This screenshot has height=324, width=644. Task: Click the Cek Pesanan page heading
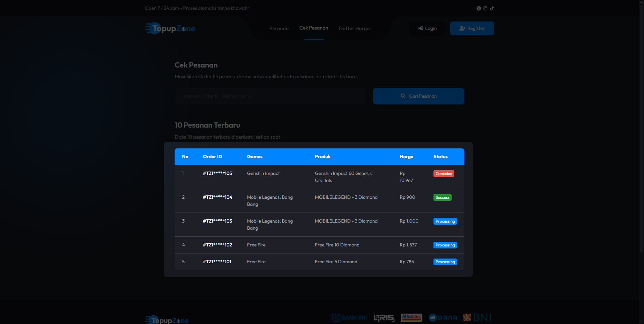pos(196,65)
